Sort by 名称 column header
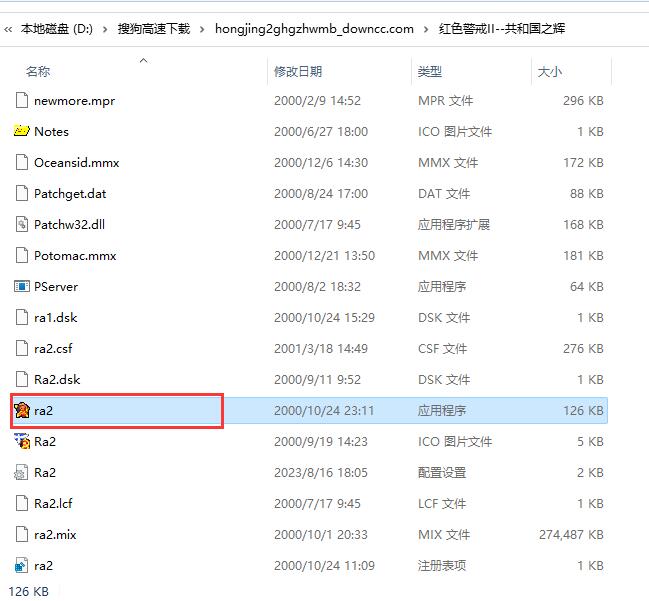 click(38, 72)
